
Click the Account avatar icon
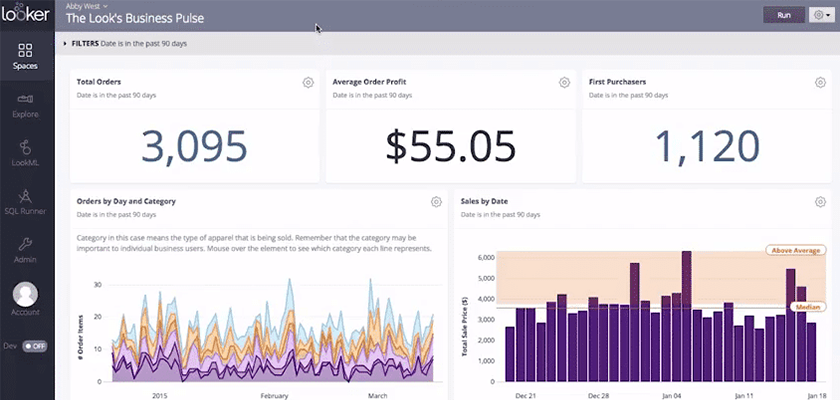click(x=26, y=294)
